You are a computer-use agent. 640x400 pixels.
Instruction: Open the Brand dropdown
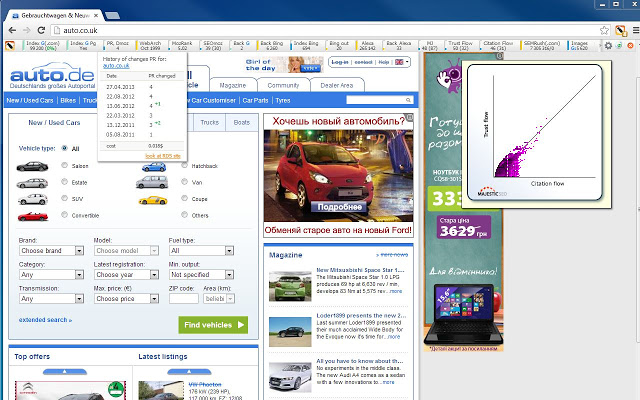point(51,250)
